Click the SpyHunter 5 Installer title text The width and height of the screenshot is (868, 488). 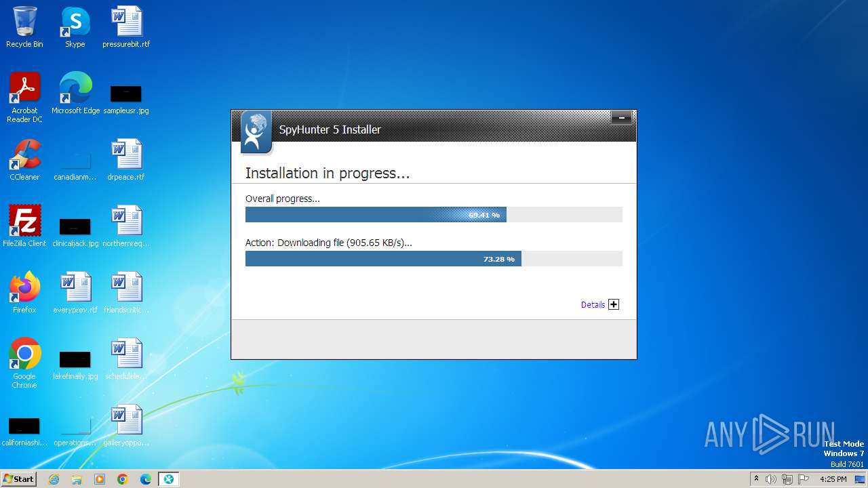click(330, 129)
